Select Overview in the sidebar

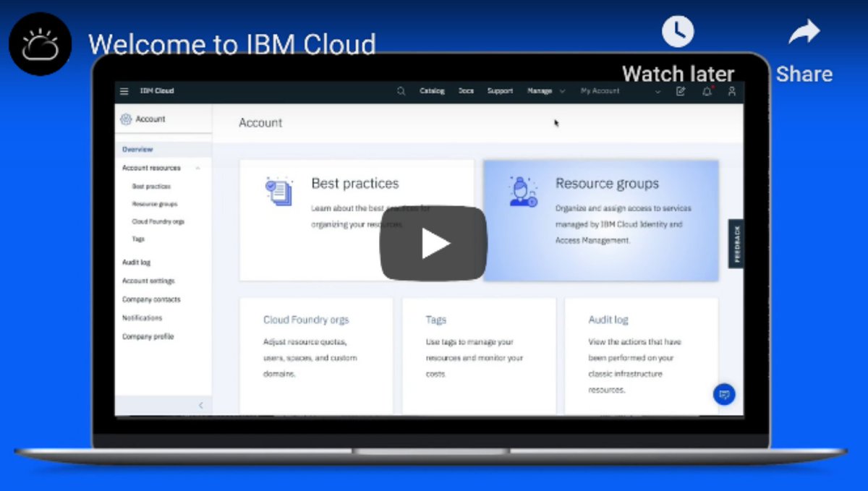(137, 149)
